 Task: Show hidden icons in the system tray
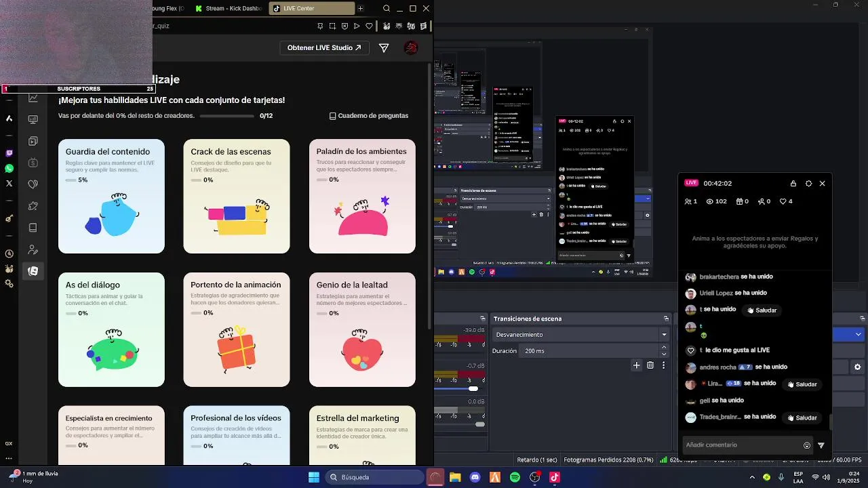pyautogui.click(x=752, y=477)
